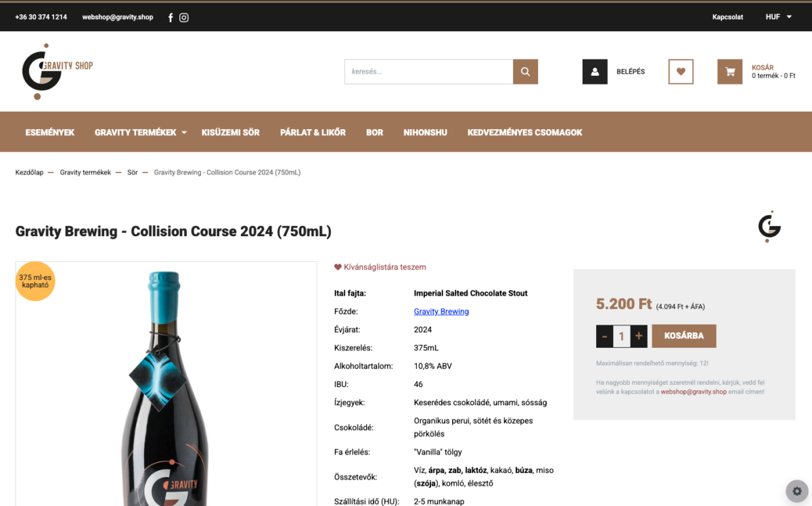This screenshot has height=506, width=812.
Task: Open the Kisüzemi Sör menu item
Action: 231,133
